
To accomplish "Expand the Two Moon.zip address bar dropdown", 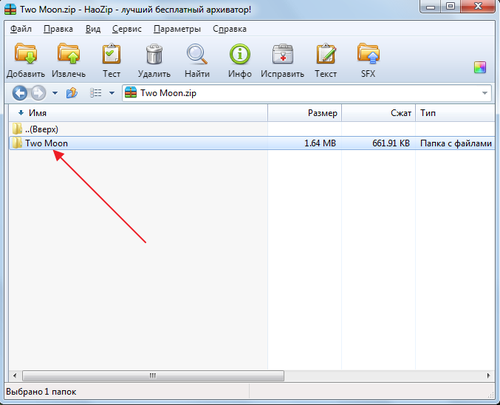I will click(x=485, y=93).
